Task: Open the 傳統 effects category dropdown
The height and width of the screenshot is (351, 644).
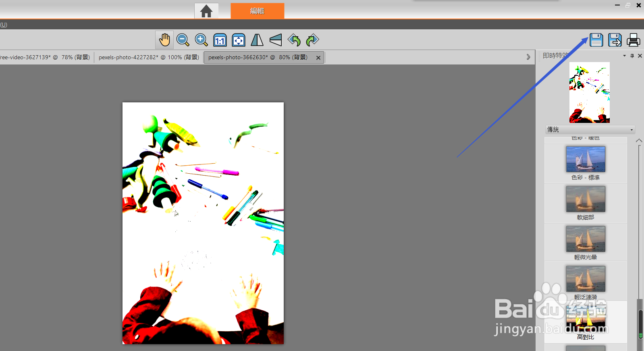Action: (x=590, y=129)
